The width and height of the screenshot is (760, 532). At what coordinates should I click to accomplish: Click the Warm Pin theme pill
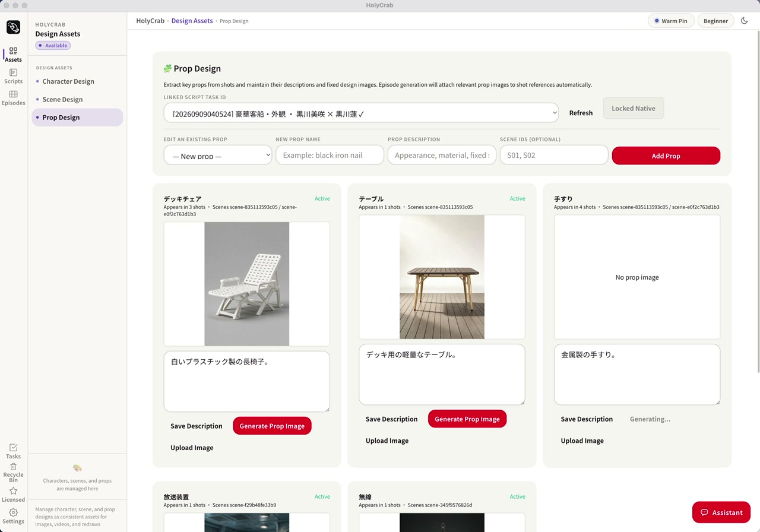click(x=671, y=21)
